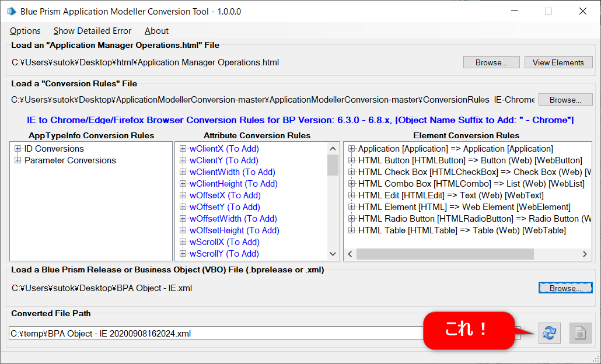Click the up arrow of attribute rules scrollbar

[333, 149]
